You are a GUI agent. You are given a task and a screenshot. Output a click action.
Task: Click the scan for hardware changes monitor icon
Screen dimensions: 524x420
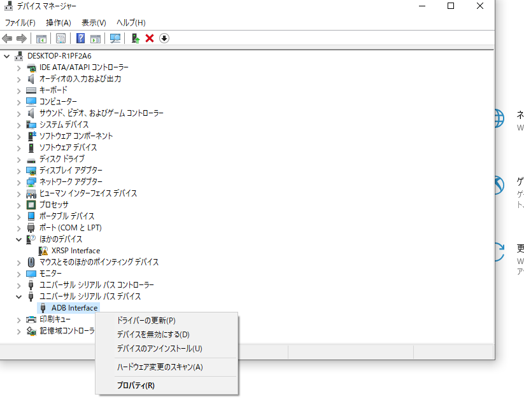pyautogui.click(x=115, y=38)
